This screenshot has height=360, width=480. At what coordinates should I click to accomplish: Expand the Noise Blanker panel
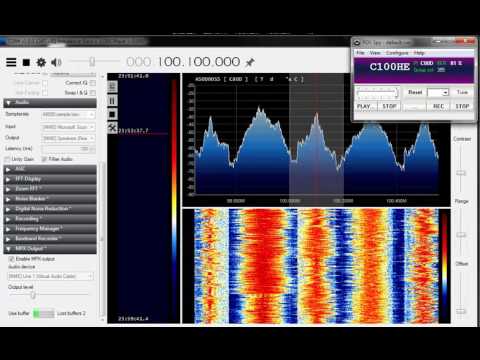[50, 199]
